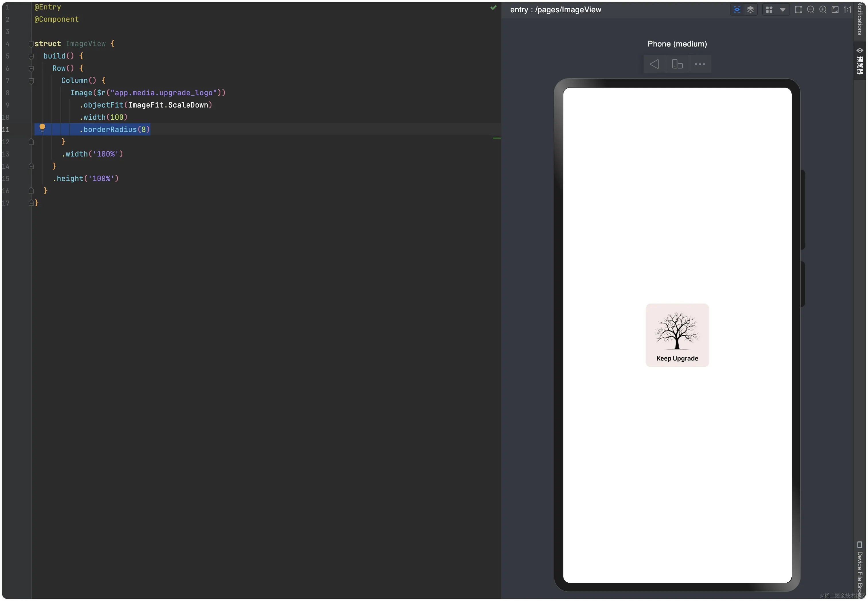
Task: Toggle the 预览器 previewer side tab
Action: tap(860, 60)
